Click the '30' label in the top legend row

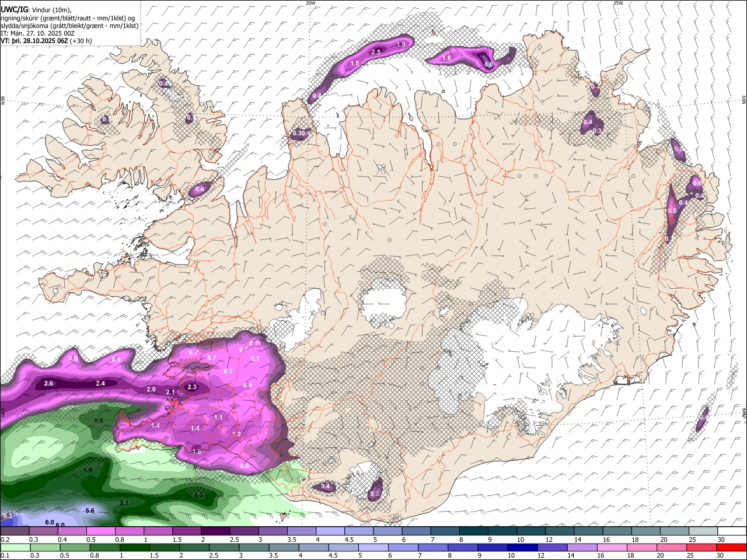click(x=721, y=540)
